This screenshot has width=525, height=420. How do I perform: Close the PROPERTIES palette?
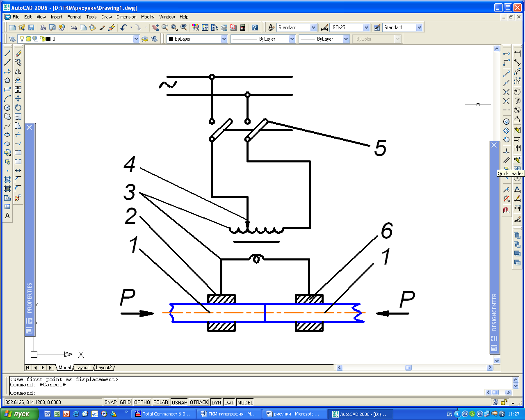(x=29, y=128)
